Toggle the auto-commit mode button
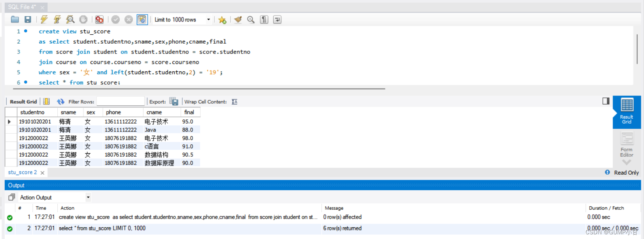The height and width of the screenshot is (239, 644). [x=142, y=19]
